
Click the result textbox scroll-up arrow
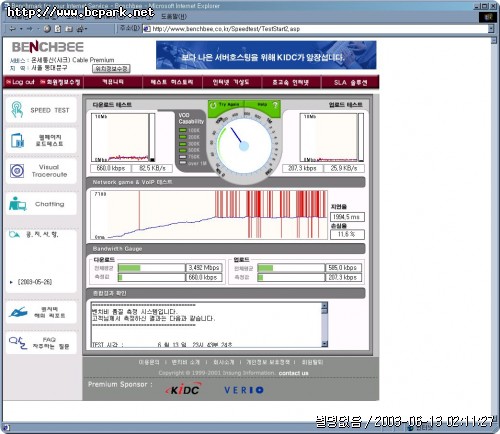click(325, 305)
